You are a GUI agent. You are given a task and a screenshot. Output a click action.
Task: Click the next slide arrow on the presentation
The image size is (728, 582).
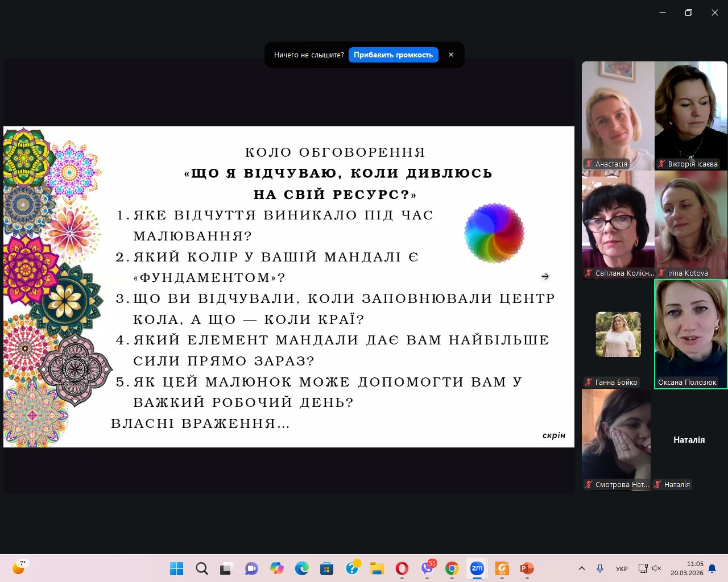(x=545, y=276)
